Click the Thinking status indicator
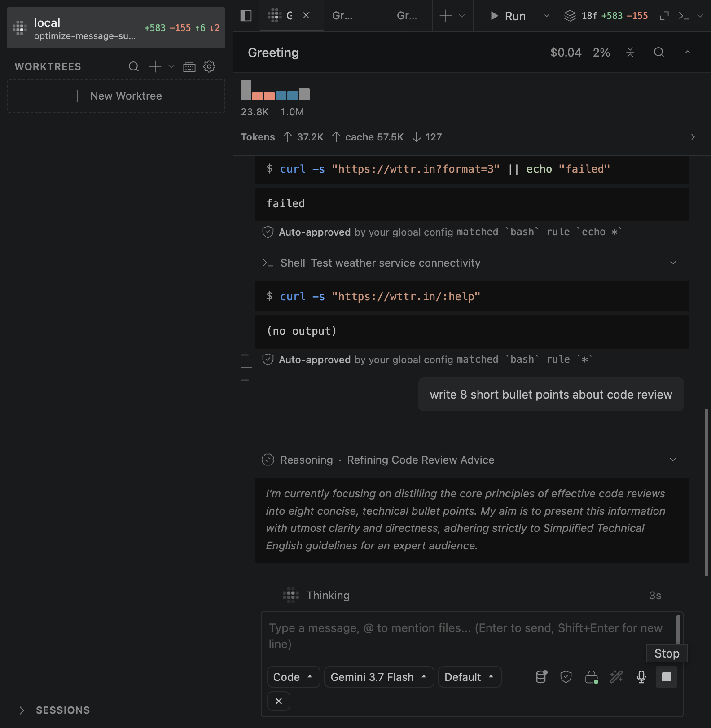The image size is (711, 728). pos(316,595)
